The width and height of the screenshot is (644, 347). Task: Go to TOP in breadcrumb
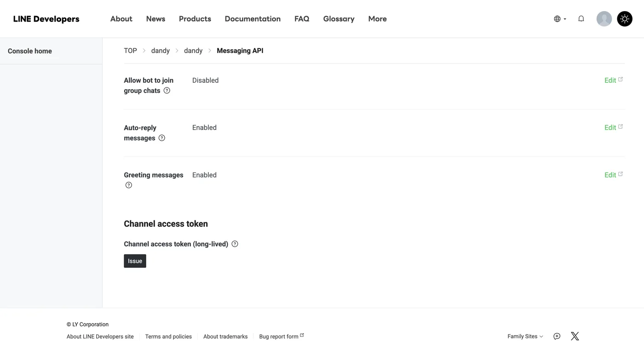[130, 51]
